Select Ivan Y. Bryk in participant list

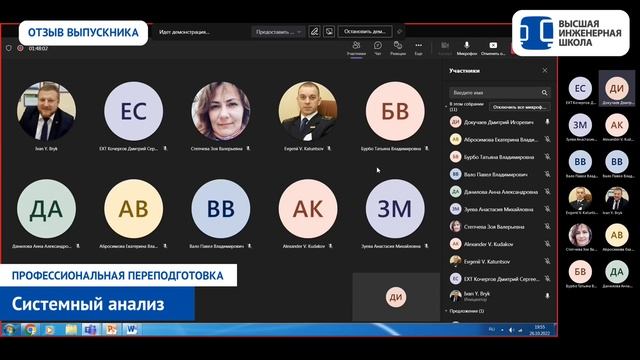[x=499, y=296]
